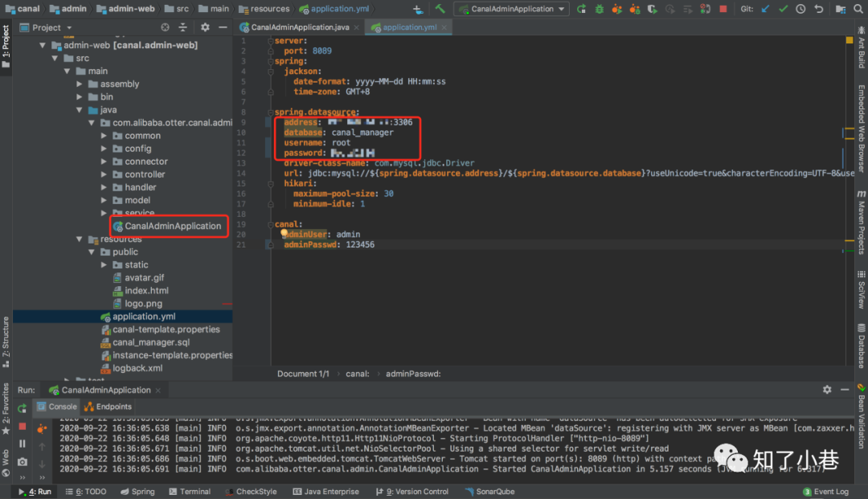868x499 pixels.
Task: Select canal_manager.sql in the project tree
Action: click(x=151, y=342)
